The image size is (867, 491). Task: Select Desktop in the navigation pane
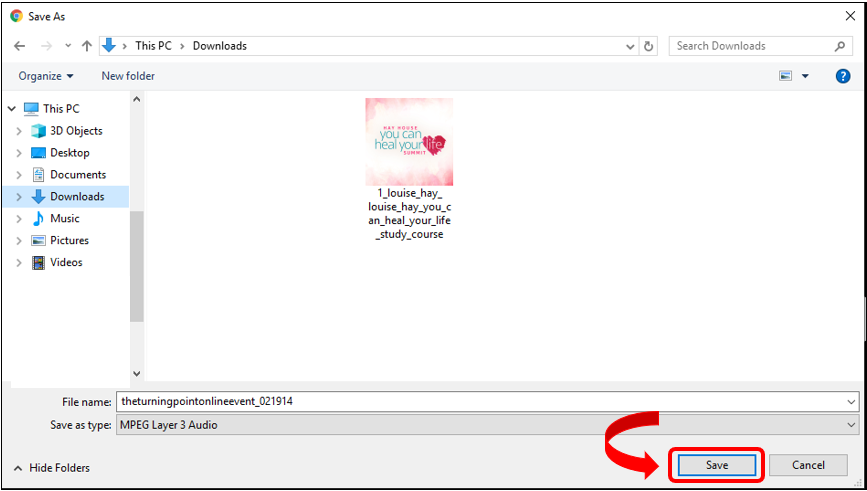69,153
